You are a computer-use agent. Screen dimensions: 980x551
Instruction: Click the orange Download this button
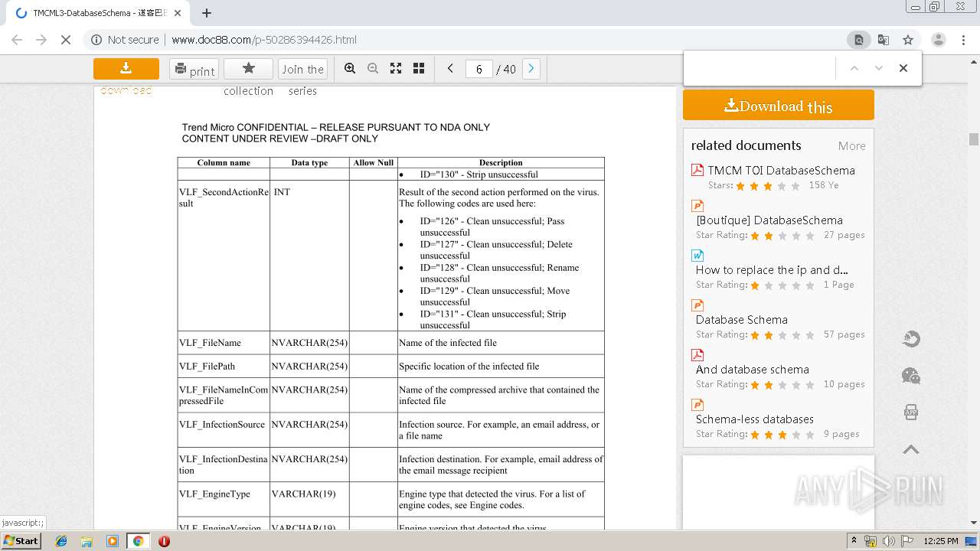click(778, 106)
